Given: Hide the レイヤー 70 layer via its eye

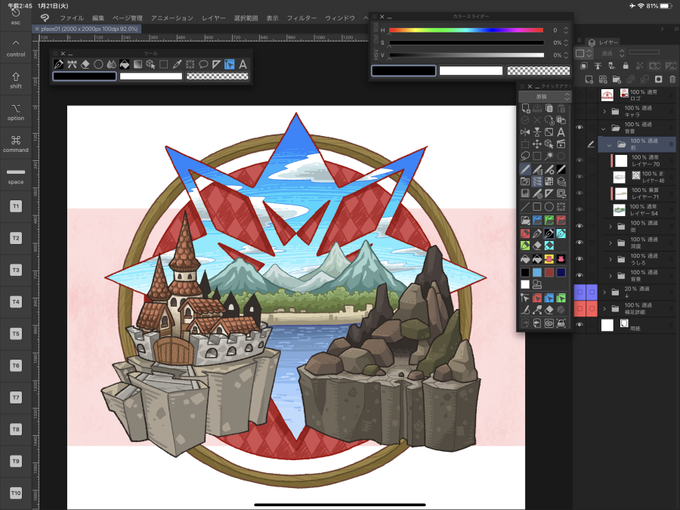Looking at the screenshot, I should point(579,160).
